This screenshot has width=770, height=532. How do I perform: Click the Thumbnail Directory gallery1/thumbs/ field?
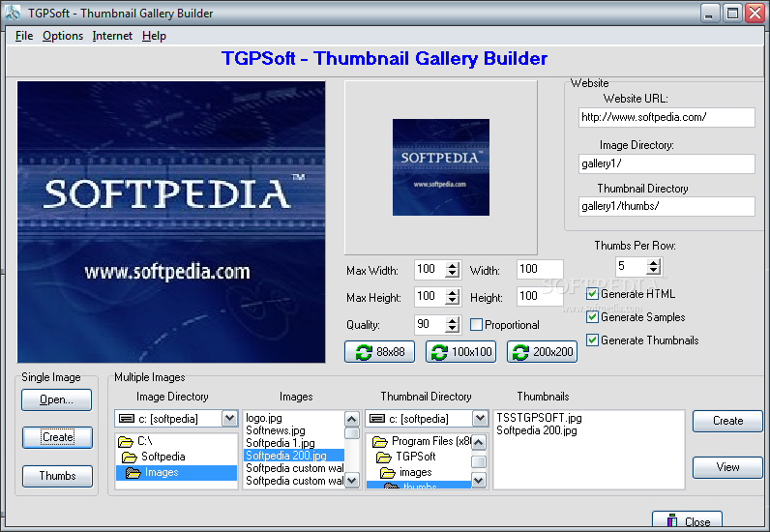(666, 206)
